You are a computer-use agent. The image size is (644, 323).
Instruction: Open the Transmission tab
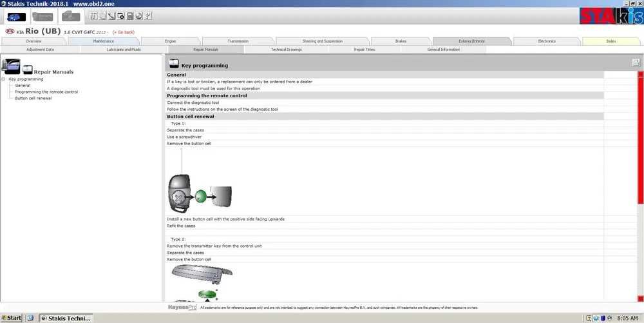point(238,41)
